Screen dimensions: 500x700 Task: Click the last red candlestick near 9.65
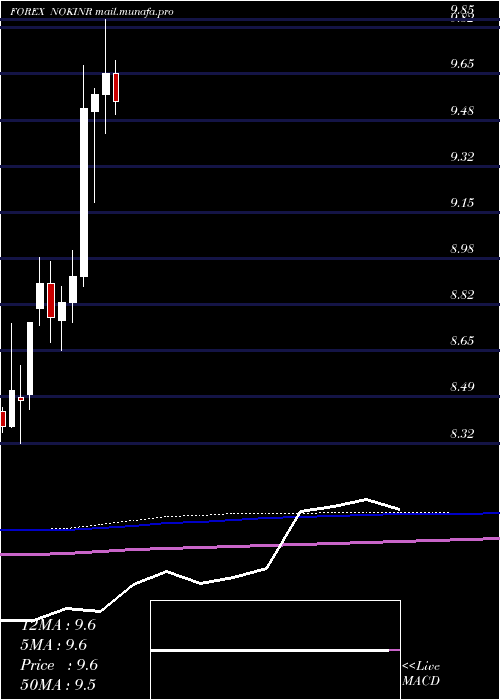click(116, 88)
